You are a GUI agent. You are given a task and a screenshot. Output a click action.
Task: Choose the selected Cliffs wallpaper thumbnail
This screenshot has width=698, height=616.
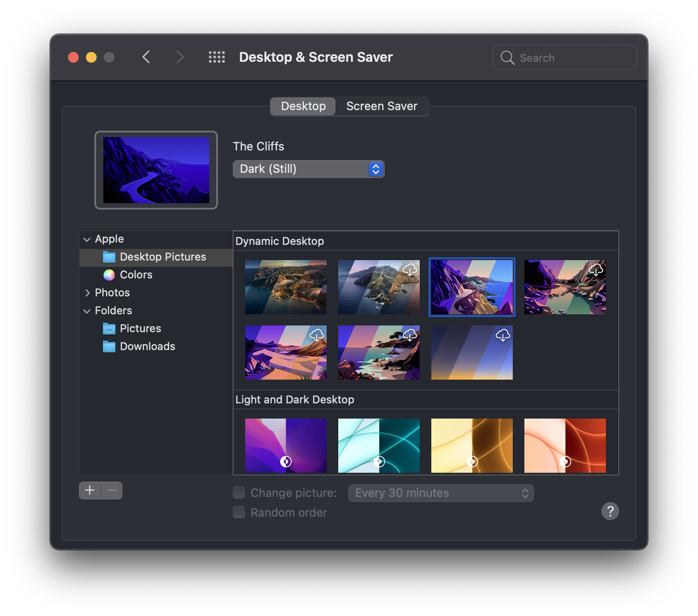[x=472, y=287]
